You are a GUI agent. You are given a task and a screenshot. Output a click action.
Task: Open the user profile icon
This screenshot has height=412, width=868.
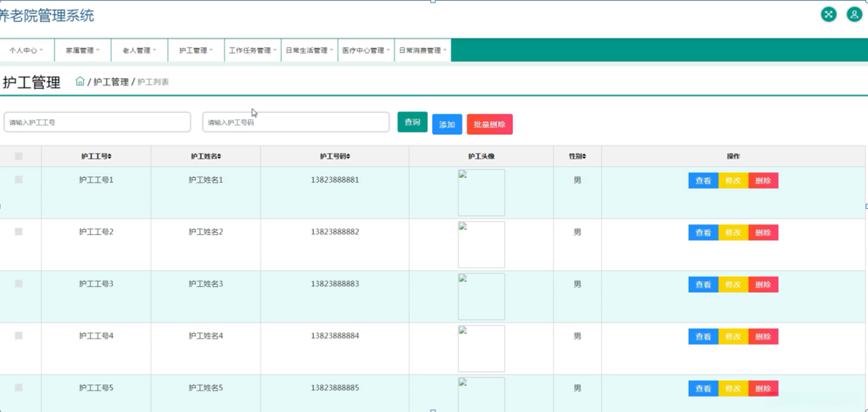pos(854,14)
